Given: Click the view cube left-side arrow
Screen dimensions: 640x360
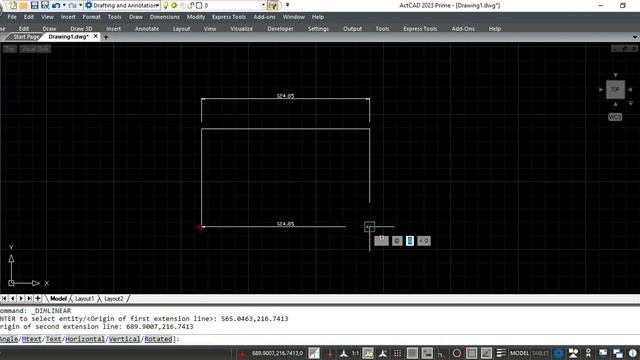Looking at the screenshot, I should pos(601,89).
